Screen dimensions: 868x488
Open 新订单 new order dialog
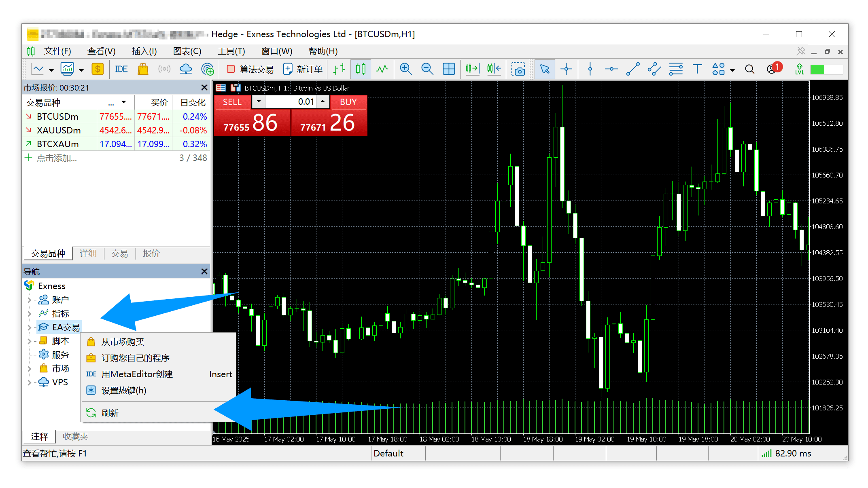point(303,69)
